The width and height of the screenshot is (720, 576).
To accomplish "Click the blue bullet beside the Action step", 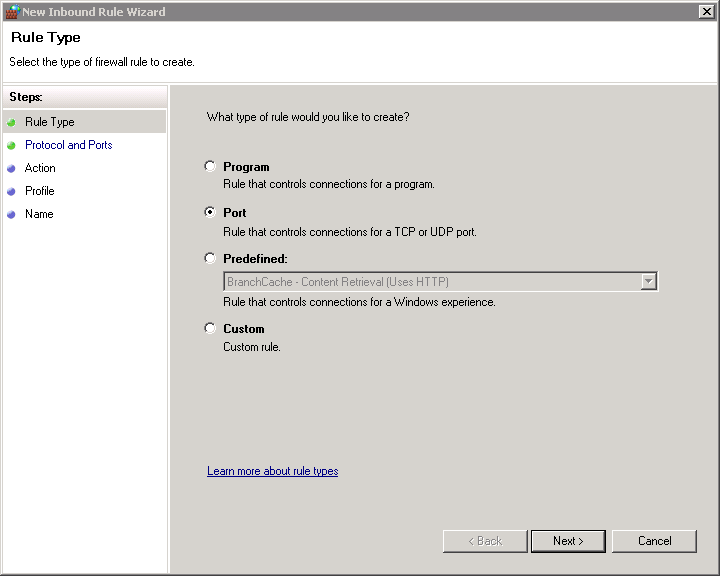I will coord(11,168).
